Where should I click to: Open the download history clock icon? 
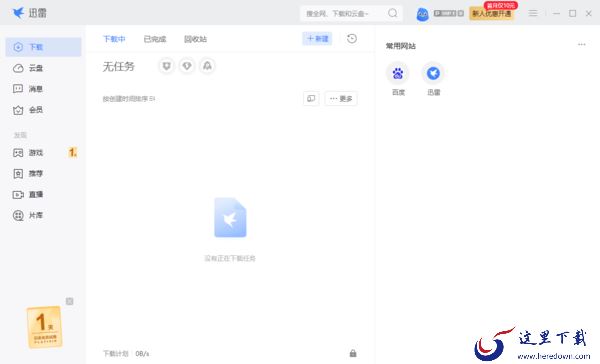click(352, 39)
